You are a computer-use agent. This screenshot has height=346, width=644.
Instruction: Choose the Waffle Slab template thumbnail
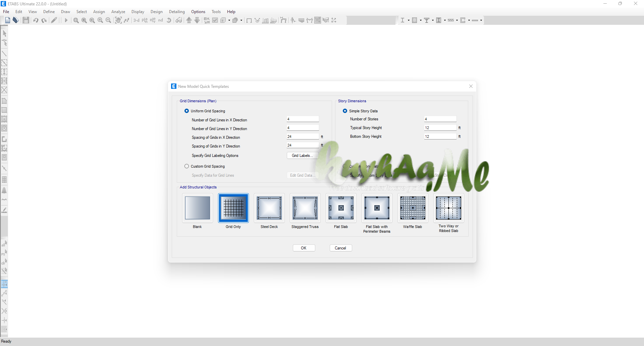(x=413, y=208)
